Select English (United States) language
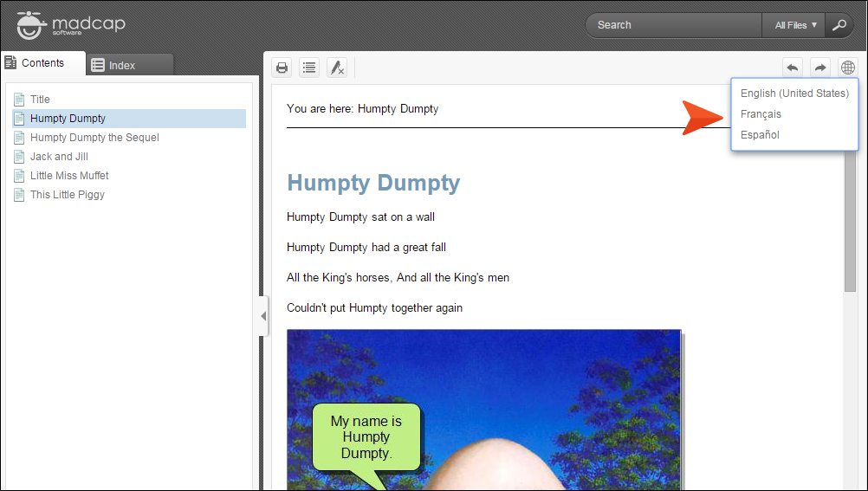 tap(794, 94)
